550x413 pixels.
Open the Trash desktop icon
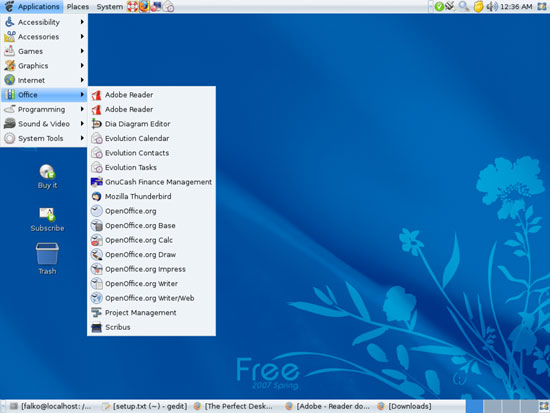(x=47, y=259)
